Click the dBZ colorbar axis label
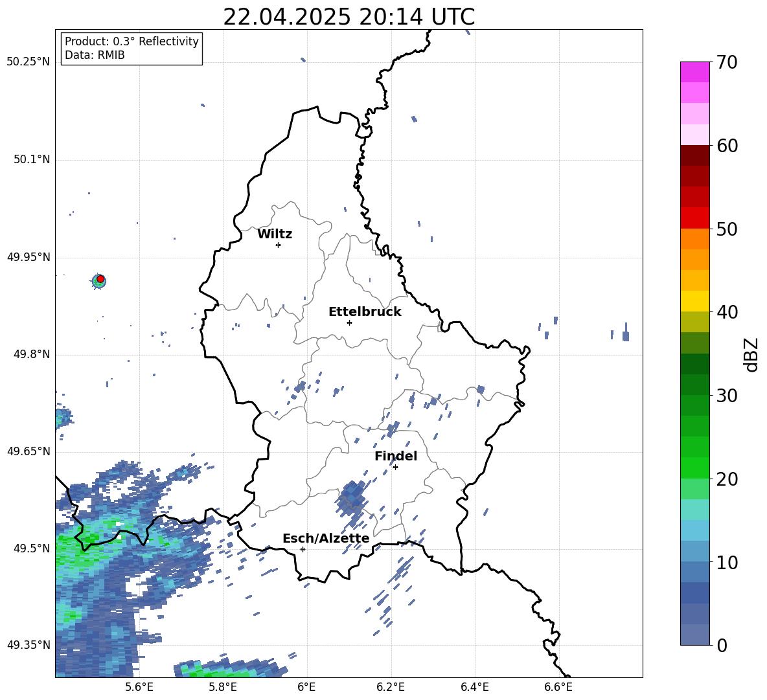 [752, 354]
